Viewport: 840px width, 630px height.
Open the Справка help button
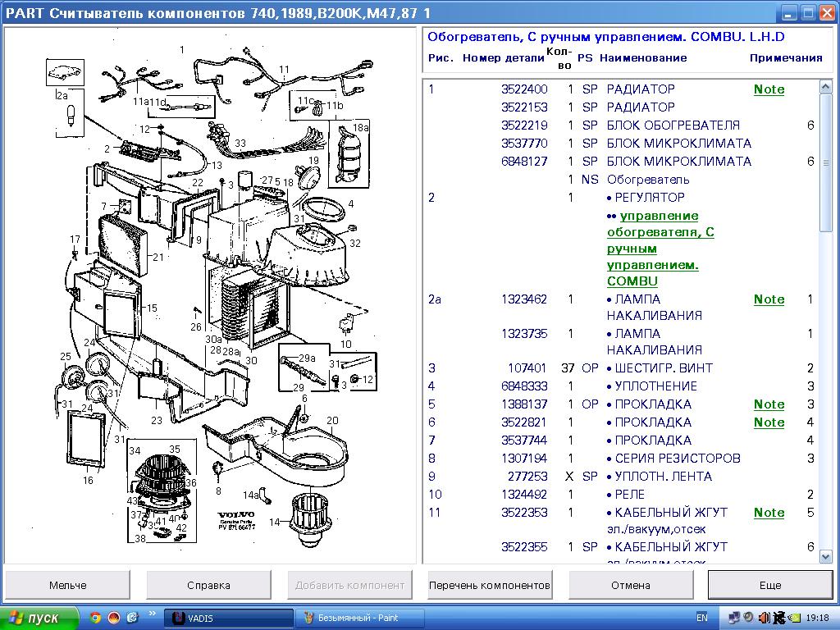tap(208, 585)
